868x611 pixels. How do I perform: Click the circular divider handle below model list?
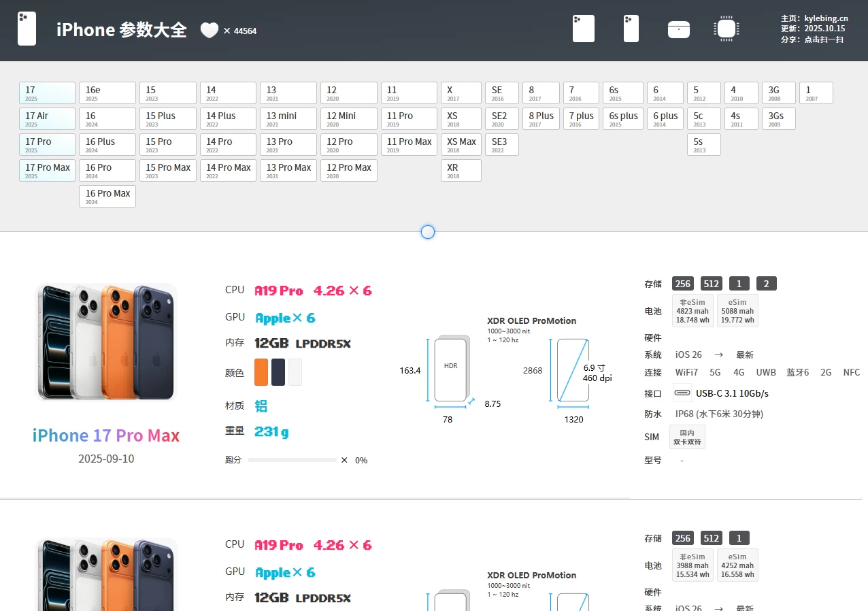pos(427,232)
